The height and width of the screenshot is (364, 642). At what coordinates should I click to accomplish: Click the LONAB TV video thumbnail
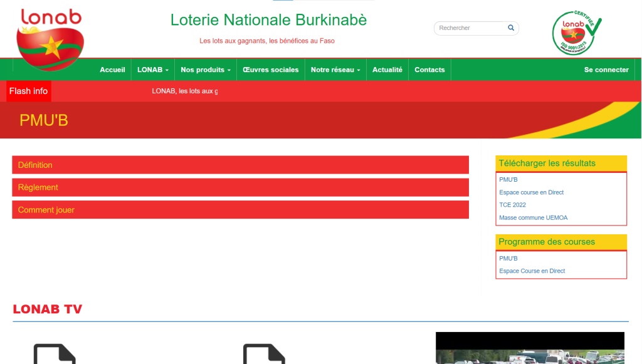(x=530, y=348)
